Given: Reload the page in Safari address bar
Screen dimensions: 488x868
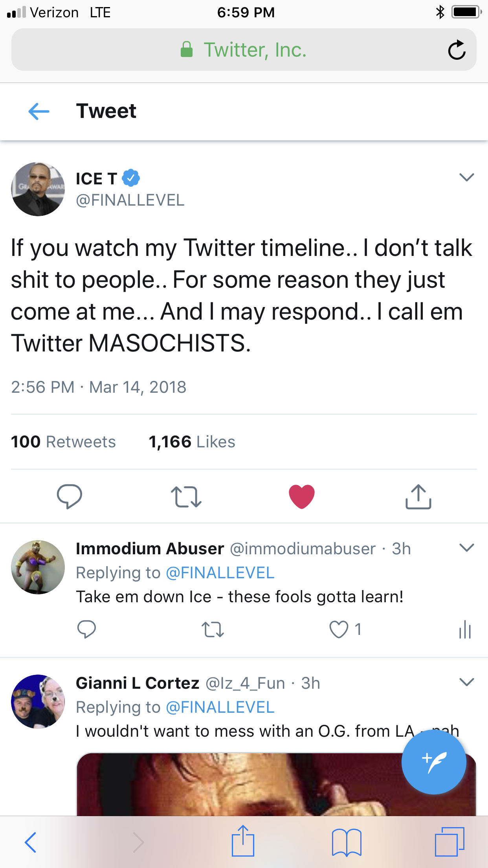Looking at the screenshot, I should tap(457, 50).
